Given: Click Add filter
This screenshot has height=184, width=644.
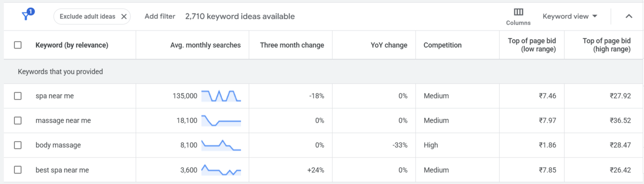Looking at the screenshot, I should click(160, 16).
